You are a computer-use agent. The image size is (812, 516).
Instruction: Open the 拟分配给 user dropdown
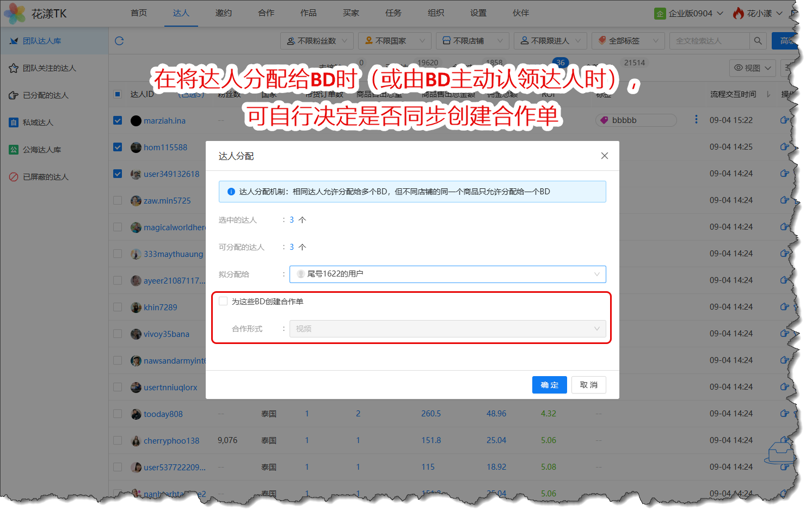447,274
